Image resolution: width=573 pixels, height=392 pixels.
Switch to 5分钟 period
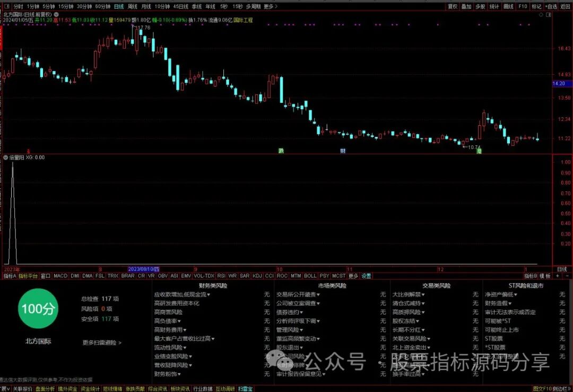(x=49, y=6)
